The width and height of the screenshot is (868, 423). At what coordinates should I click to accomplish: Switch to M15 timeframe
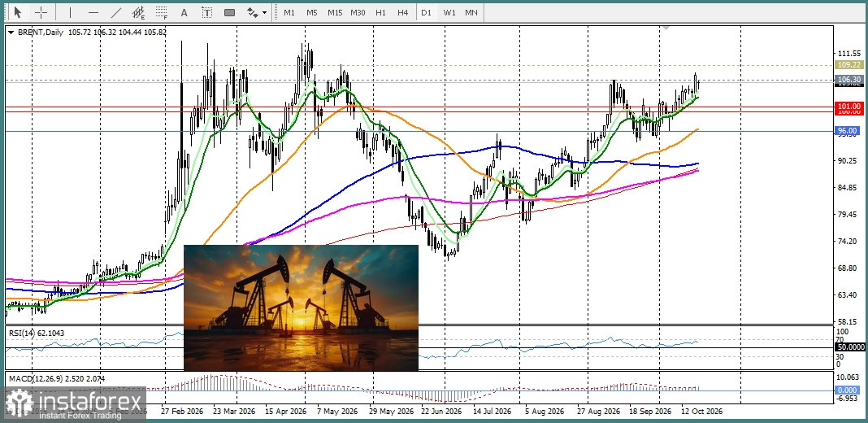click(x=334, y=12)
